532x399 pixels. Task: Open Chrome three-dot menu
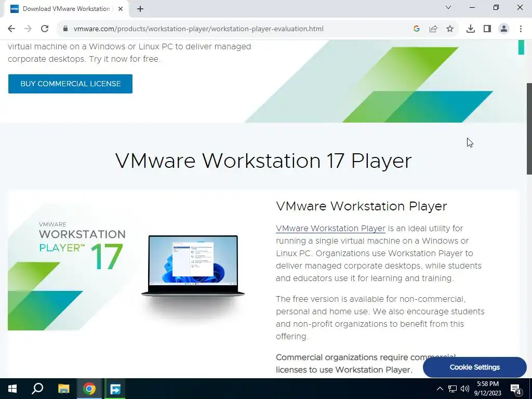(x=521, y=29)
